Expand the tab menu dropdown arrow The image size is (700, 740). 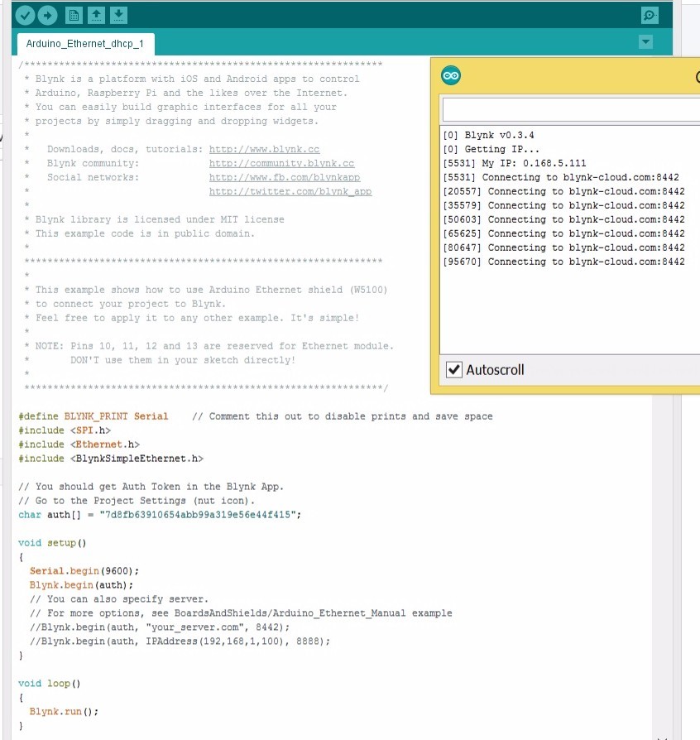(646, 42)
